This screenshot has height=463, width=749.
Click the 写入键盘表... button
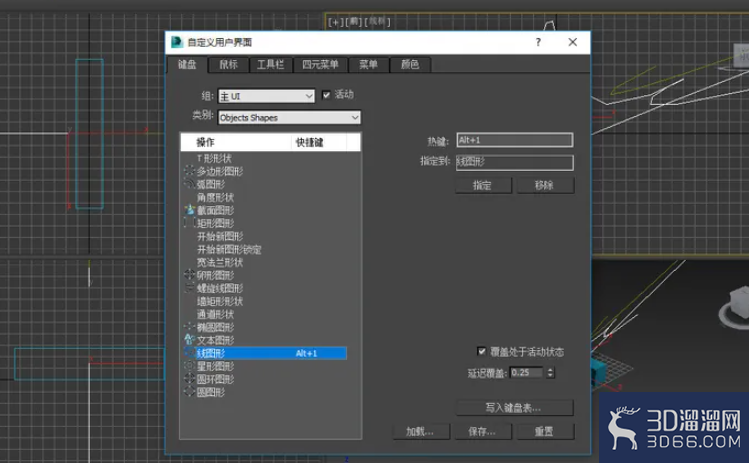click(514, 408)
